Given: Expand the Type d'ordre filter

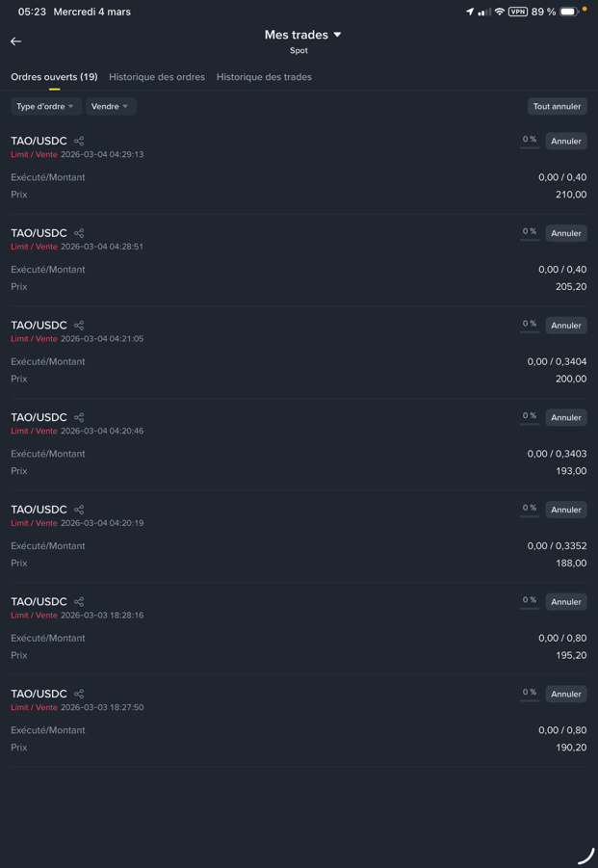Looking at the screenshot, I should pos(45,107).
